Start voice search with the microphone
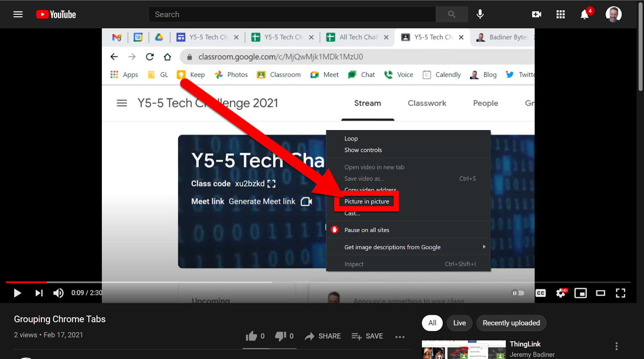This screenshot has width=644, height=359. (480, 15)
